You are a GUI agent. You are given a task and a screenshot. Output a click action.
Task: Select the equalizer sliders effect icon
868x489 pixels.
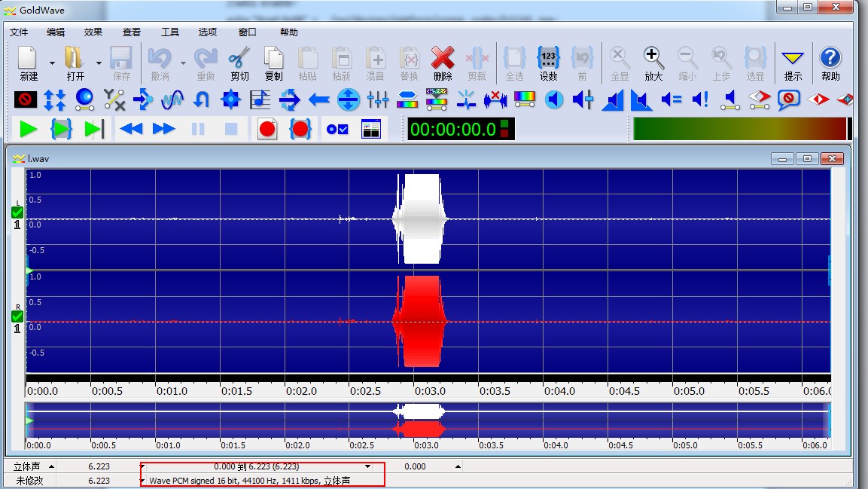377,99
